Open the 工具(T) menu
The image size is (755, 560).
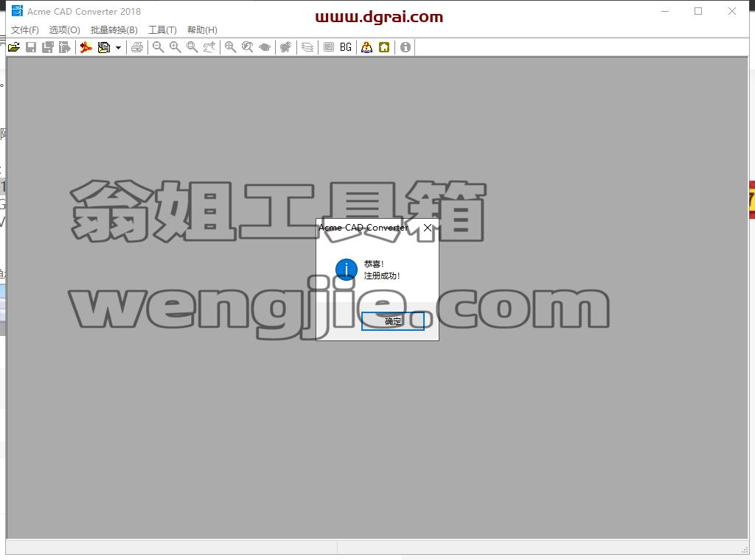[162, 30]
